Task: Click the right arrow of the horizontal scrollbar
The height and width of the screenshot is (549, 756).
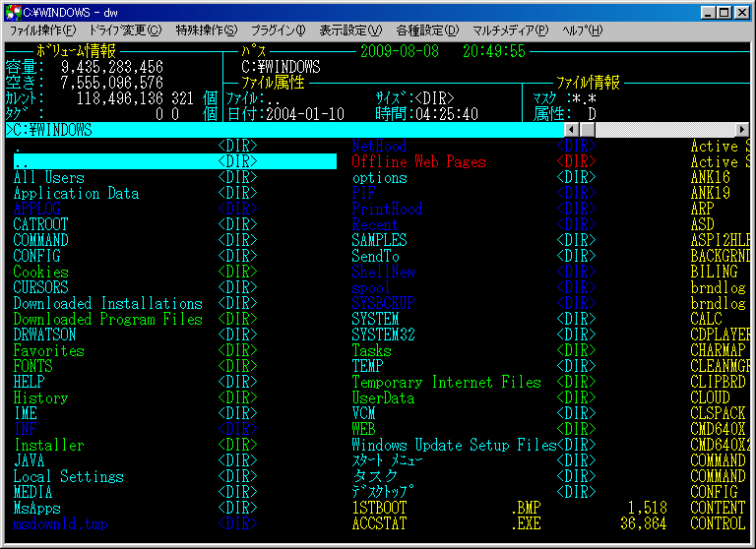Action: (741, 129)
